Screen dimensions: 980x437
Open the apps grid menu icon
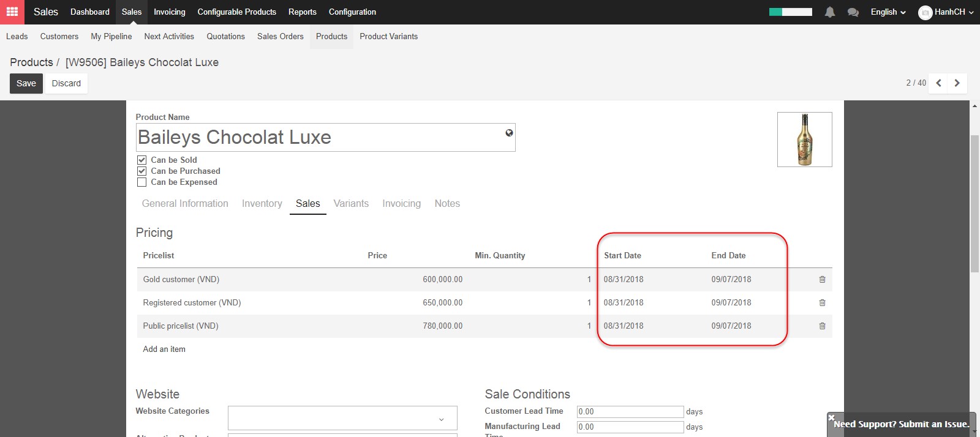(x=12, y=12)
